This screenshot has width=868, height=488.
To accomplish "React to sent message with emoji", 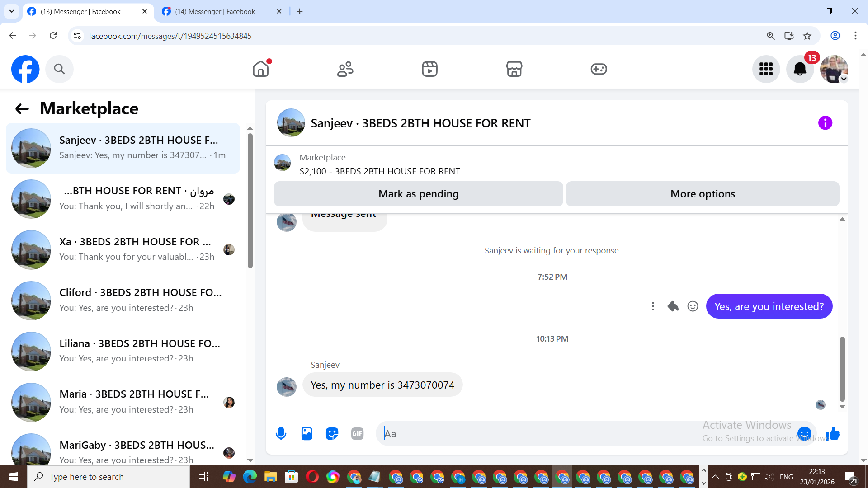I will 693,306.
